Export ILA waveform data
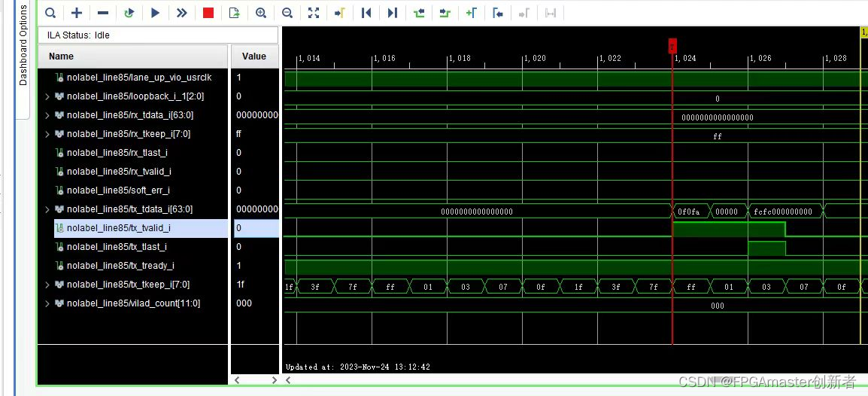Image resolution: width=868 pixels, height=396 pixels. pyautogui.click(x=234, y=13)
